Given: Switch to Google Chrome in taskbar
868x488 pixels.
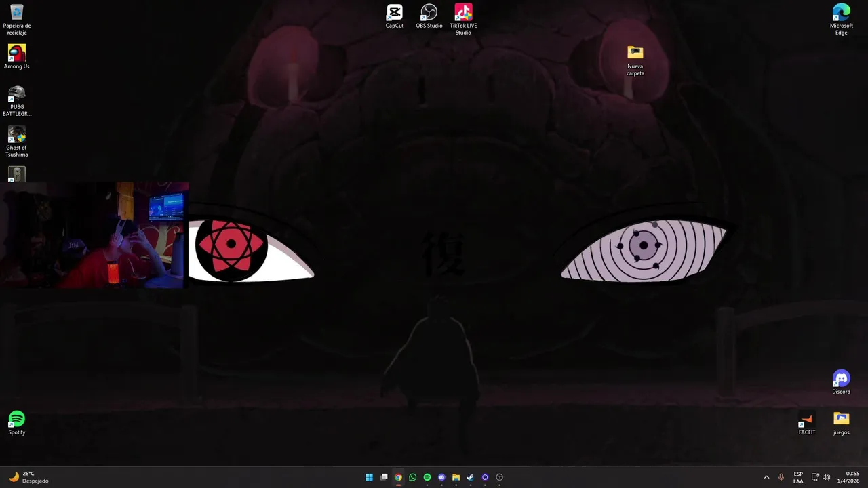Looking at the screenshot, I should tap(398, 477).
